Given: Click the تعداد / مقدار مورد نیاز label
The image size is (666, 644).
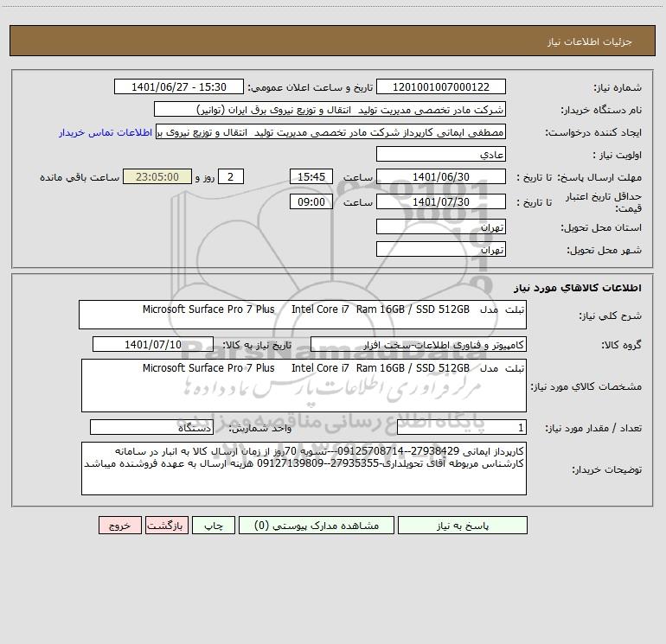Looking at the screenshot, I should (x=593, y=429).
